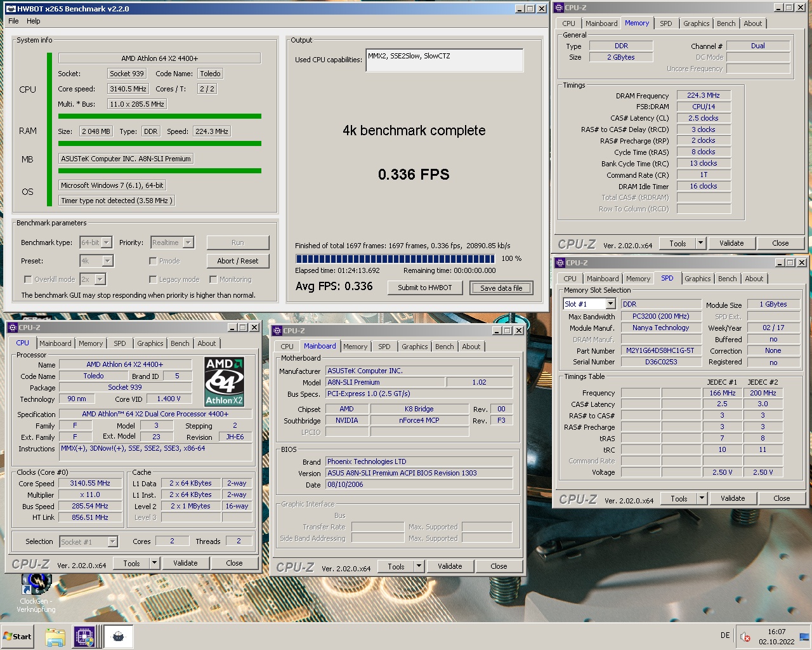Open the Start menu button
The height and width of the screenshot is (650, 812).
(x=18, y=636)
